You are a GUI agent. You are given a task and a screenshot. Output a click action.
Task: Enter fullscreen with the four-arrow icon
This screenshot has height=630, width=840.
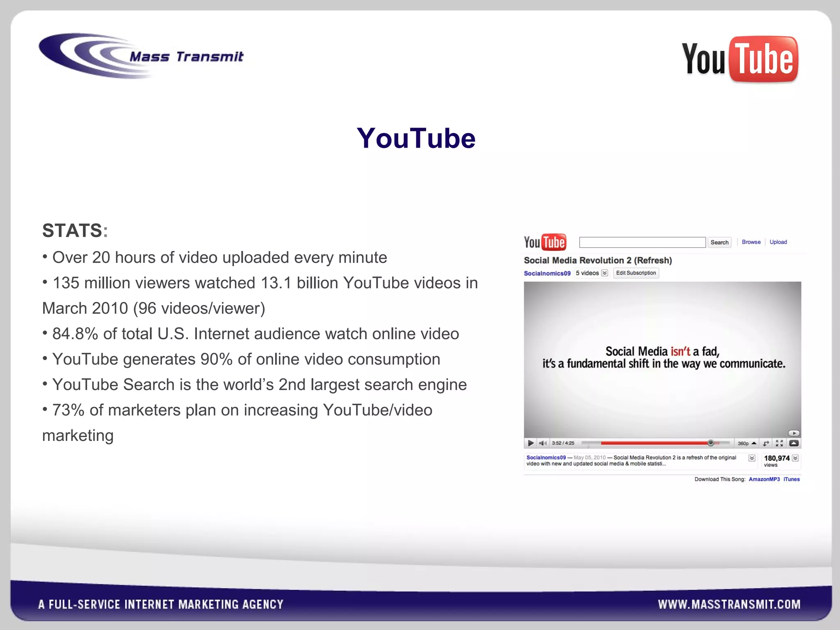(779, 443)
